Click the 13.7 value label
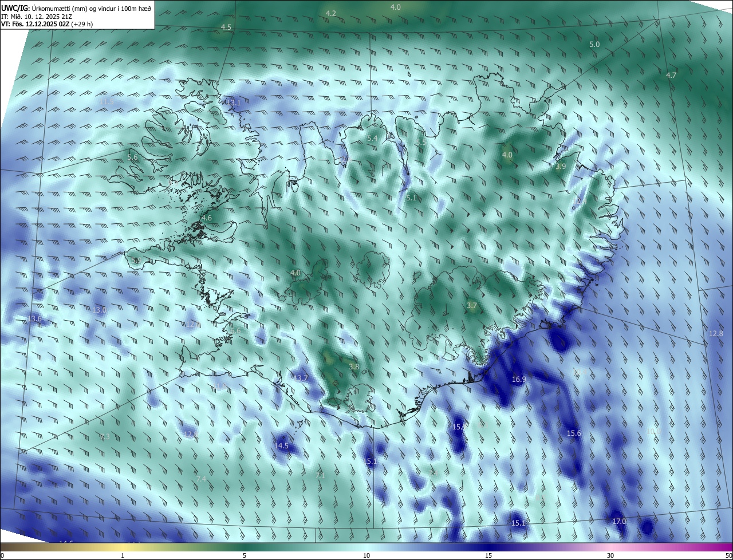 click(301, 378)
